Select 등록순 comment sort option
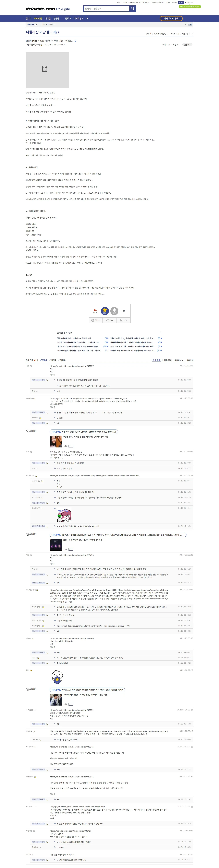This screenshot has height=868, width=219. pos(44,360)
